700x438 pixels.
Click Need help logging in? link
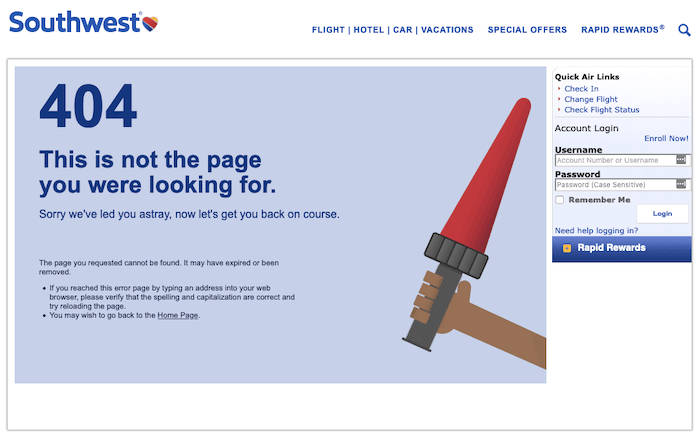pyautogui.click(x=596, y=230)
